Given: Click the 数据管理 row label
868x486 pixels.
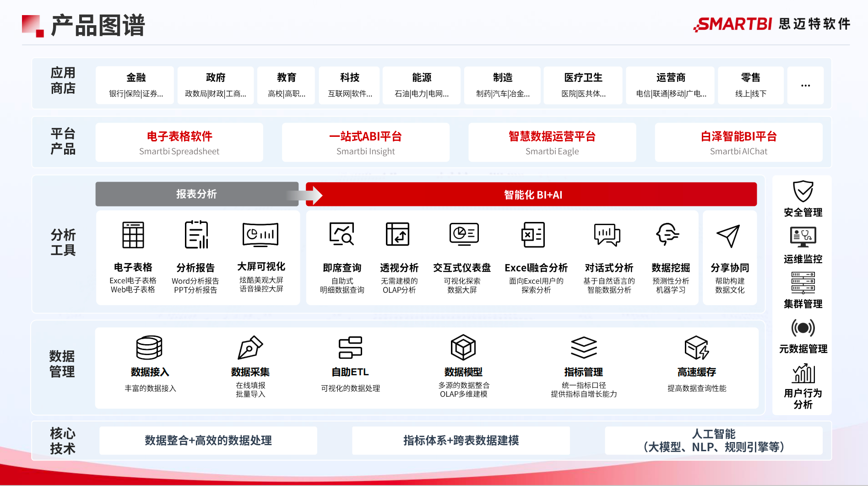Looking at the screenshot, I should pos(62,364).
